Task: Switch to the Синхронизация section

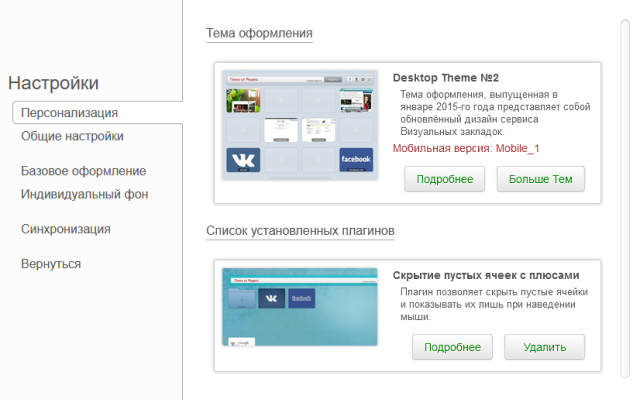Action: point(65,229)
